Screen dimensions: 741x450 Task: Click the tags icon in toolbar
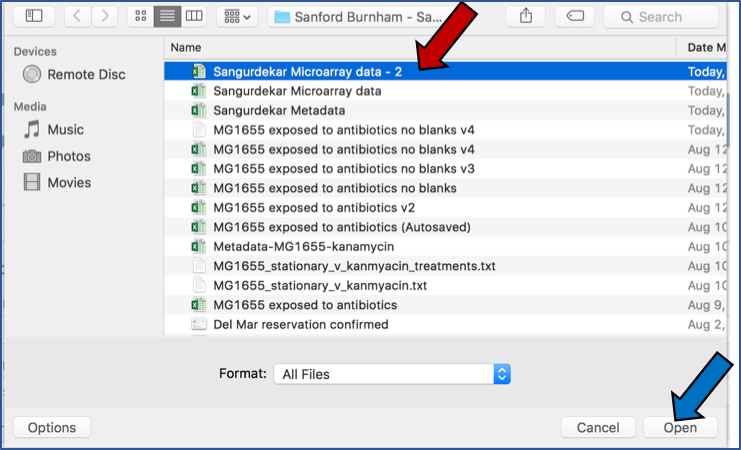pyautogui.click(x=574, y=16)
